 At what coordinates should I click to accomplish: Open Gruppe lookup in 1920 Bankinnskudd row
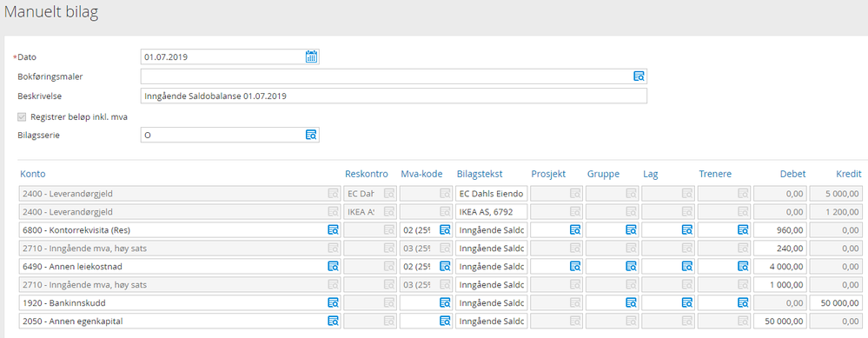point(631,302)
